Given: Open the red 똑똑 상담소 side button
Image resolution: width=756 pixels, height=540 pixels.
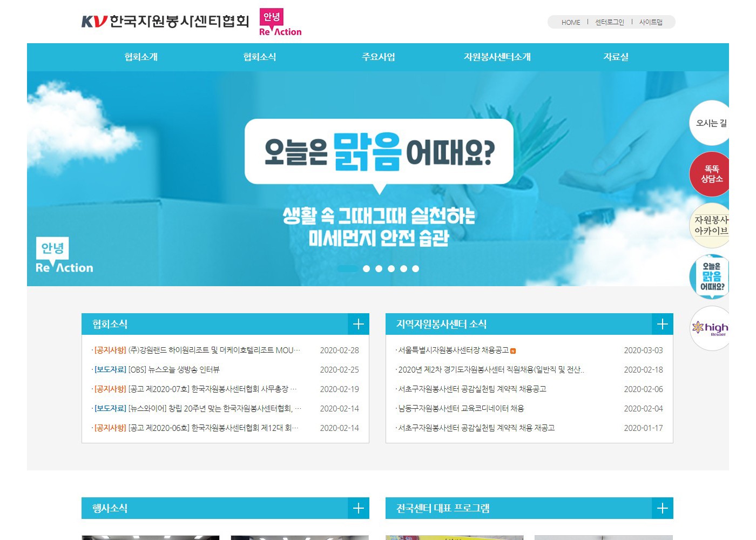Looking at the screenshot, I should (710, 174).
